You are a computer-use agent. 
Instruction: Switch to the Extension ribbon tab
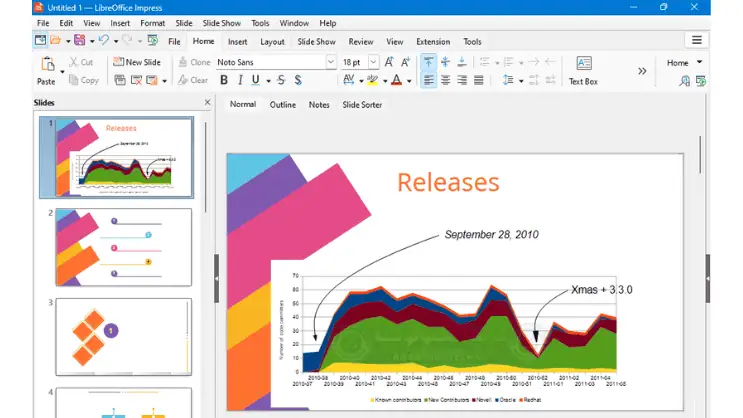coord(433,42)
